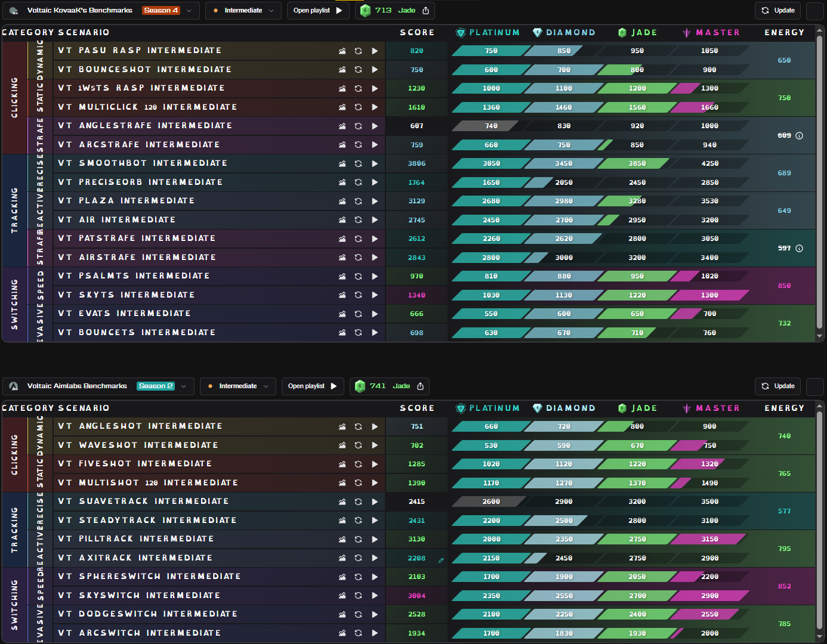Open chart for VT psalmTS Intermediate

[342, 276]
